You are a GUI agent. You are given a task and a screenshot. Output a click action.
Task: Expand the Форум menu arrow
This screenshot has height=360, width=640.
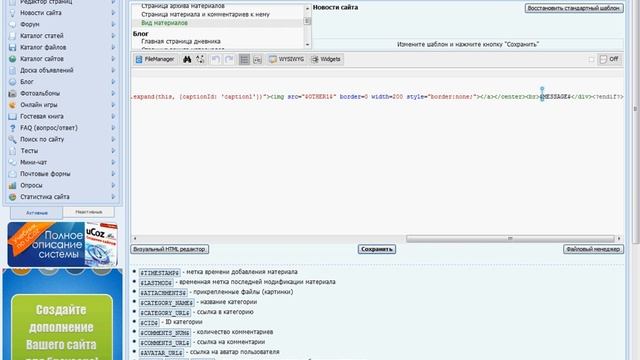tap(113, 24)
